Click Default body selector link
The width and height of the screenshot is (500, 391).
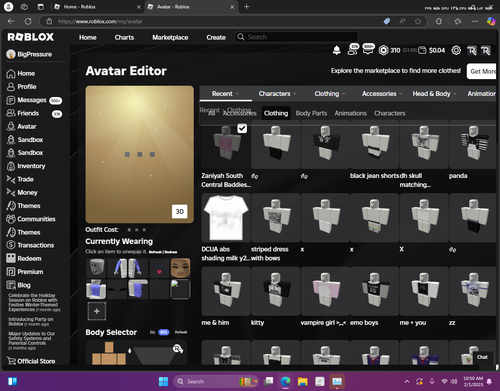[x=181, y=332]
